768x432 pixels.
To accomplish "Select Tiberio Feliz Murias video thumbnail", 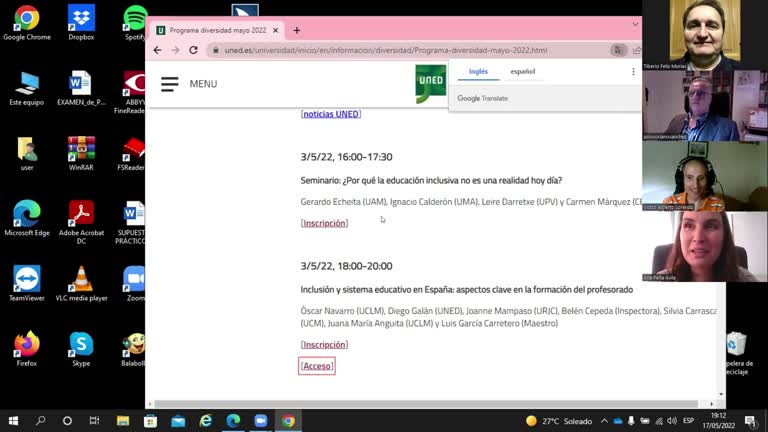I will [x=704, y=34].
